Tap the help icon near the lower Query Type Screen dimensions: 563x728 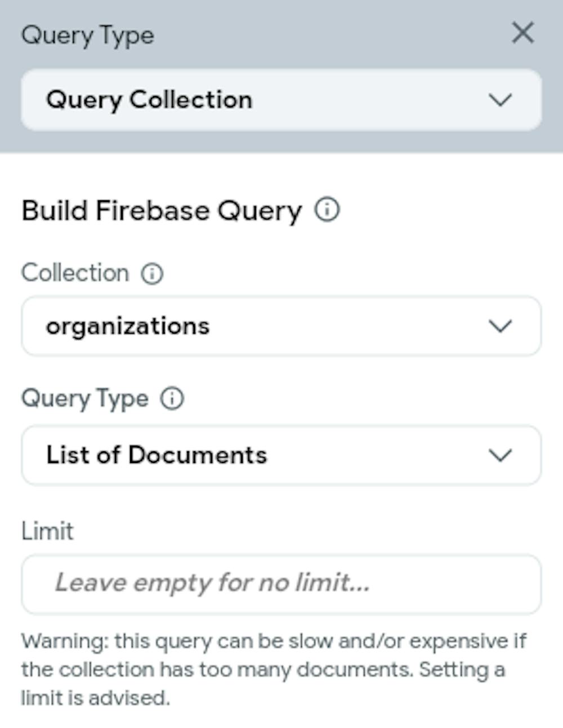pyautogui.click(x=172, y=399)
